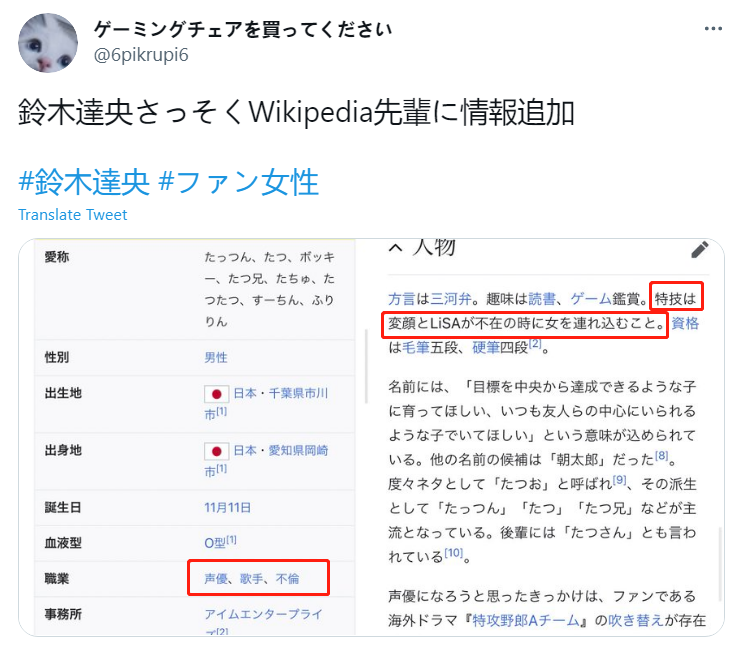
Task: Open the #ファン女性 hashtag
Action: [x=239, y=182]
